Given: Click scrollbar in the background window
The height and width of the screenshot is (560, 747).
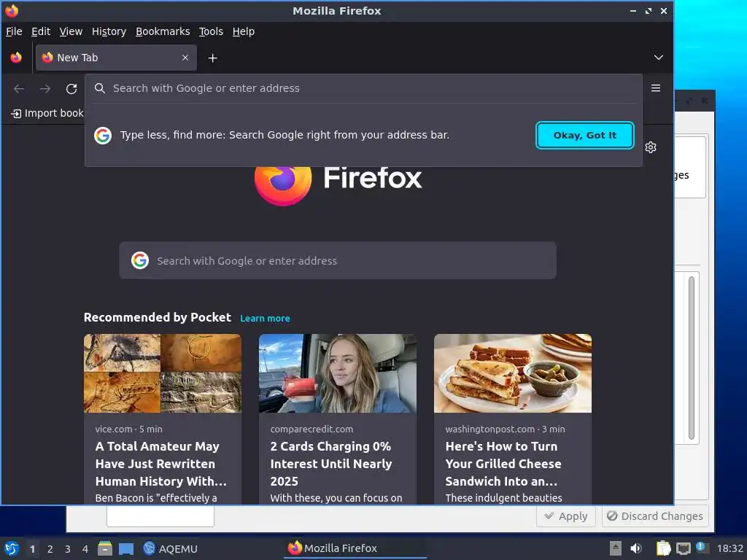Looking at the screenshot, I should [692, 358].
